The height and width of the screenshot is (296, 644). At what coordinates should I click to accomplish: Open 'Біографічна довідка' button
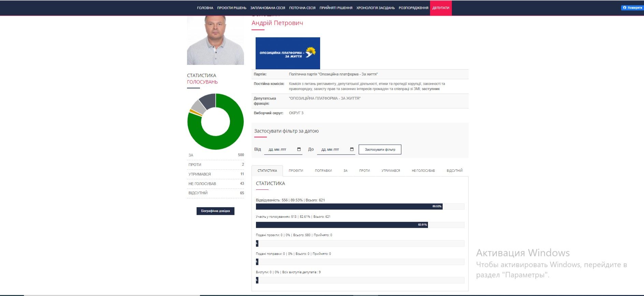point(215,211)
